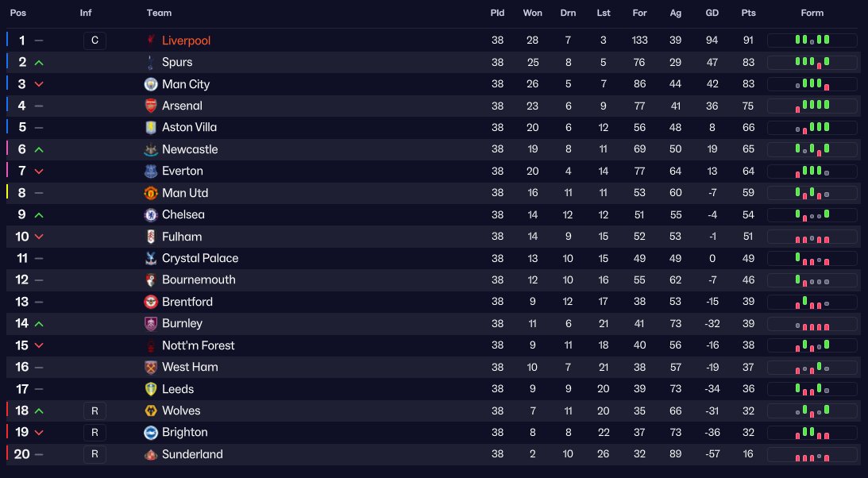The height and width of the screenshot is (478, 868).
Task: Click the Man Utd crest icon
Action: coord(151,193)
